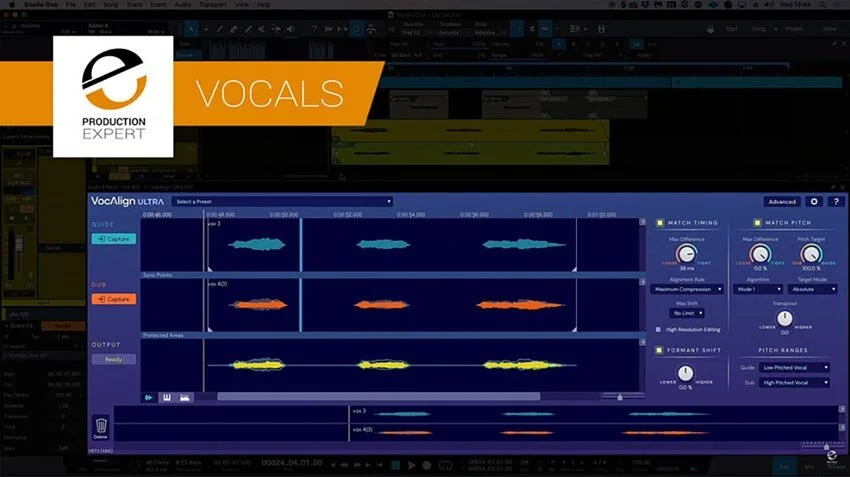Screen dimensions: 850x477
Task: Open the Studio One app menu
Action: click(x=41, y=4)
